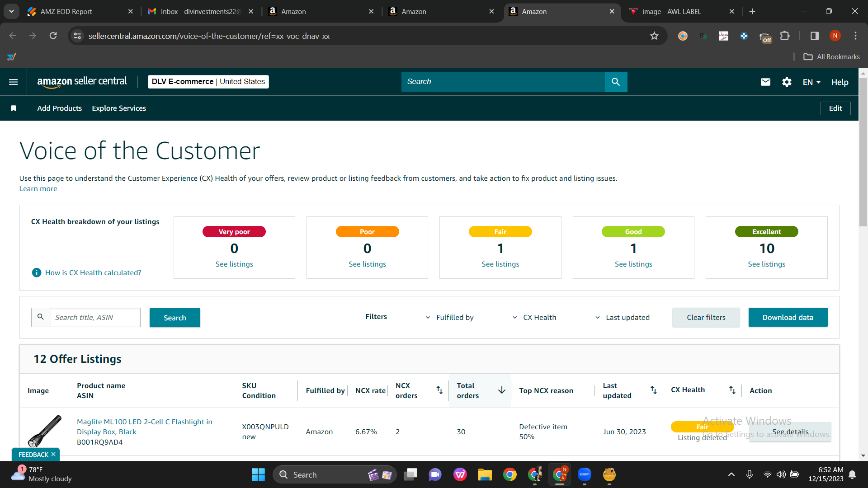
Task: Open the Chrome extensions puzzle icon
Action: point(785,36)
